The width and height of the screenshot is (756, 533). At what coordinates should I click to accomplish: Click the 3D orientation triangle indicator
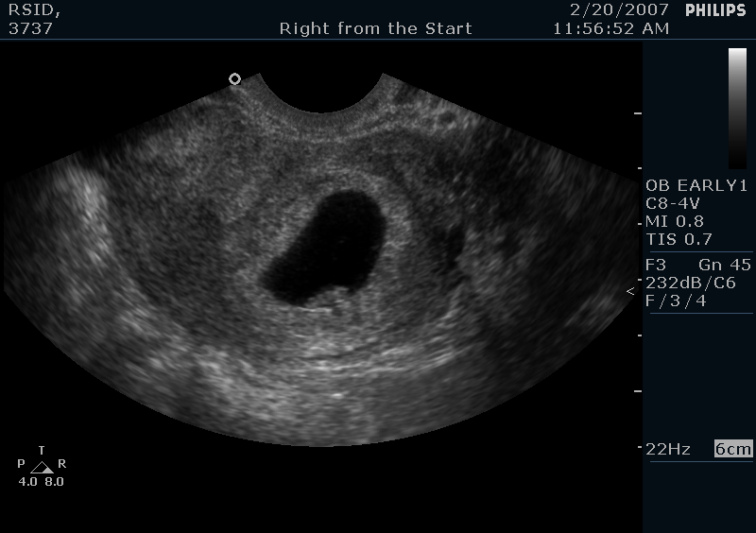[x=42, y=468]
